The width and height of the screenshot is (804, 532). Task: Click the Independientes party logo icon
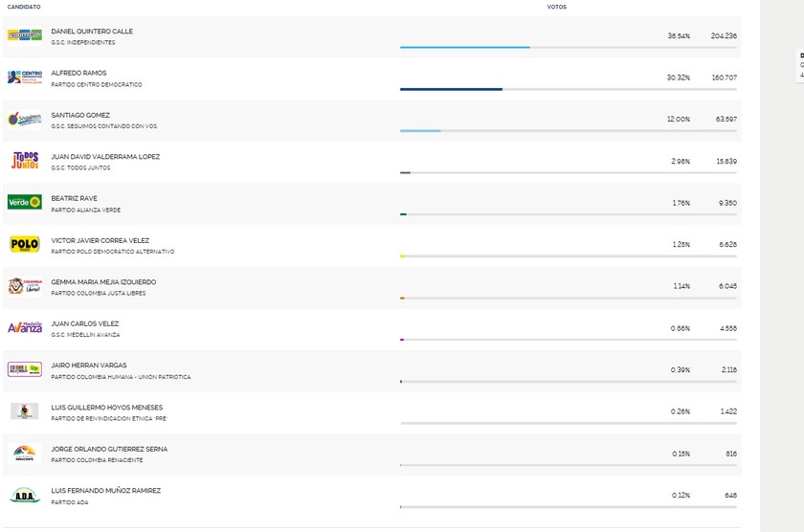click(x=24, y=35)
